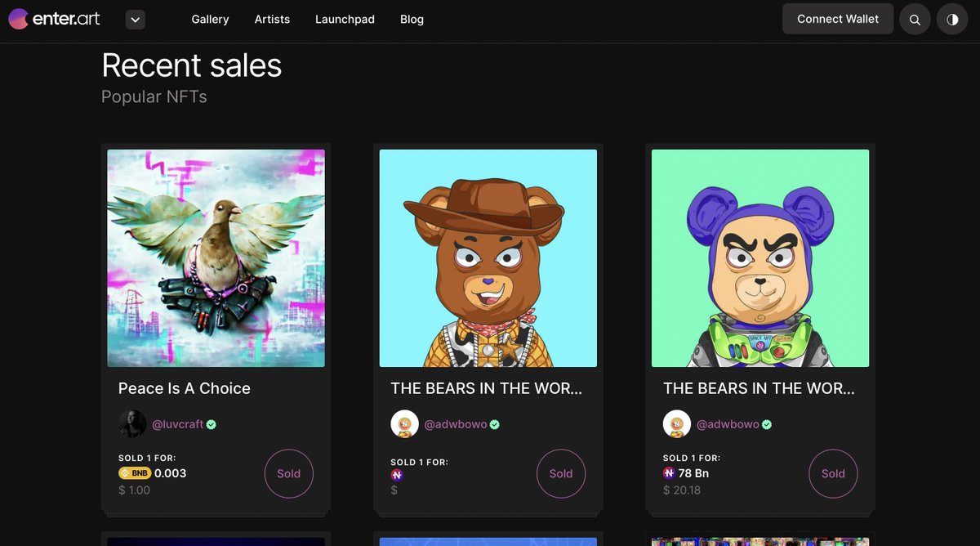The width and height of the screenshot is (980, 546).
Task: Click Sold button on Peace Is A Choice
Action: tap(289, 473)
